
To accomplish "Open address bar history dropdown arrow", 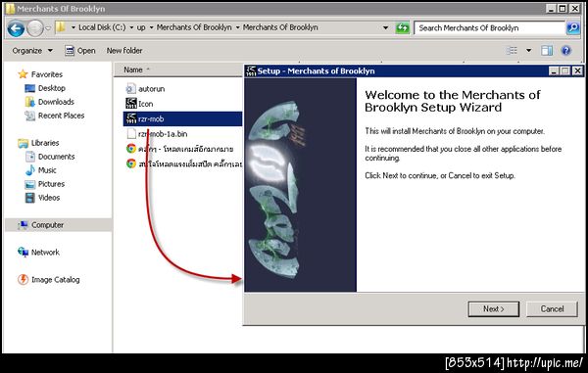I will [385, 28].
